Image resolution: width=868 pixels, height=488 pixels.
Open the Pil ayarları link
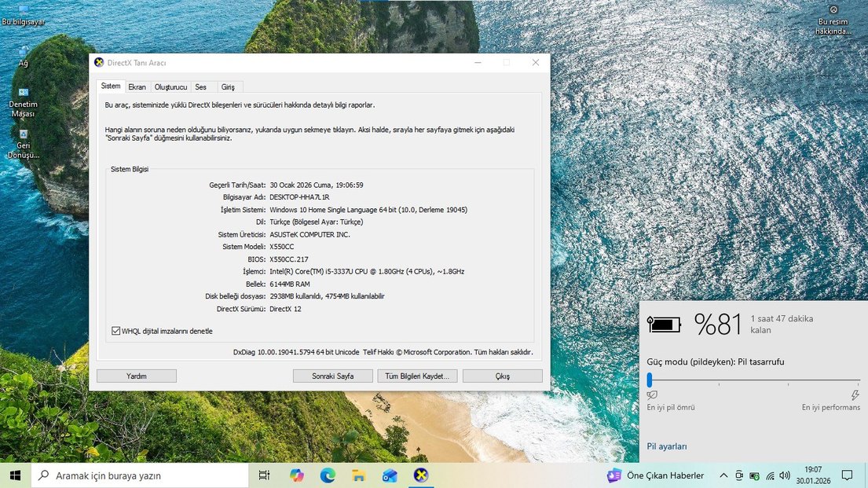click(x=666, y=446)
